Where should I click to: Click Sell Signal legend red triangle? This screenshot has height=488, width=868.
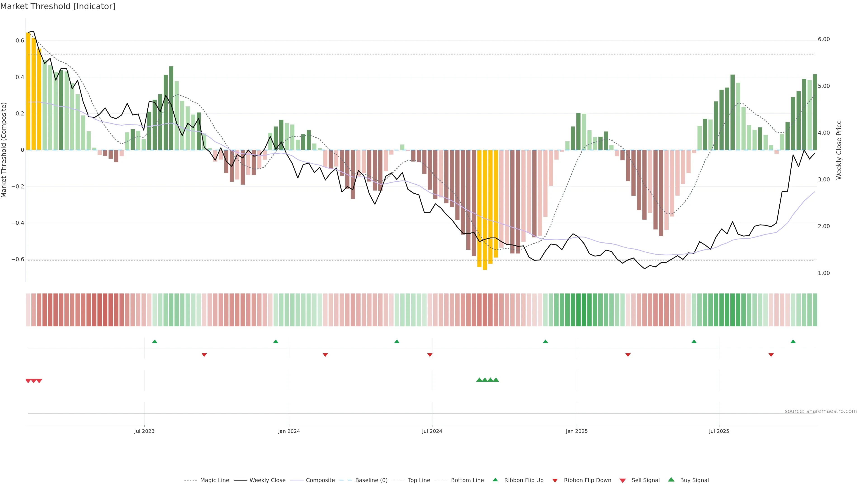click(x=622, y=480)
